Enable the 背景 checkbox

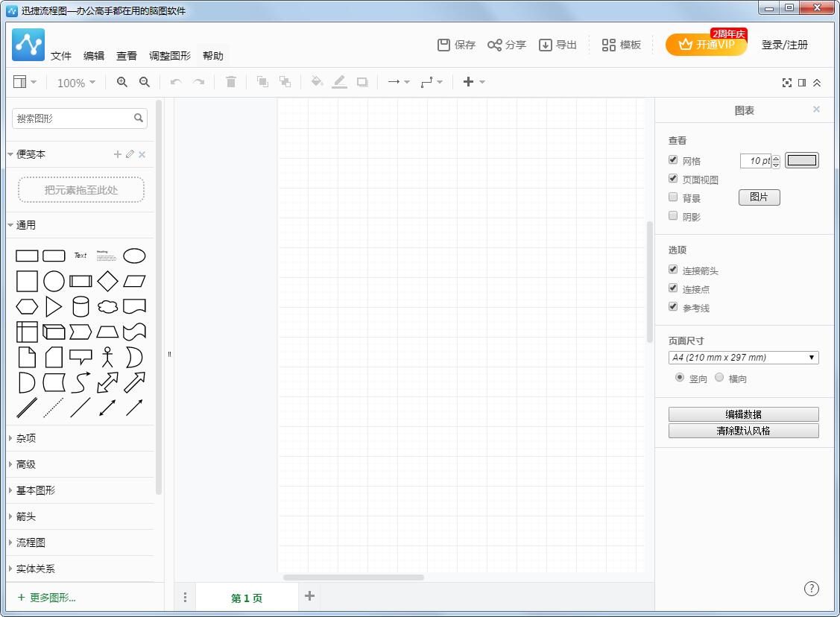[673, 197]
